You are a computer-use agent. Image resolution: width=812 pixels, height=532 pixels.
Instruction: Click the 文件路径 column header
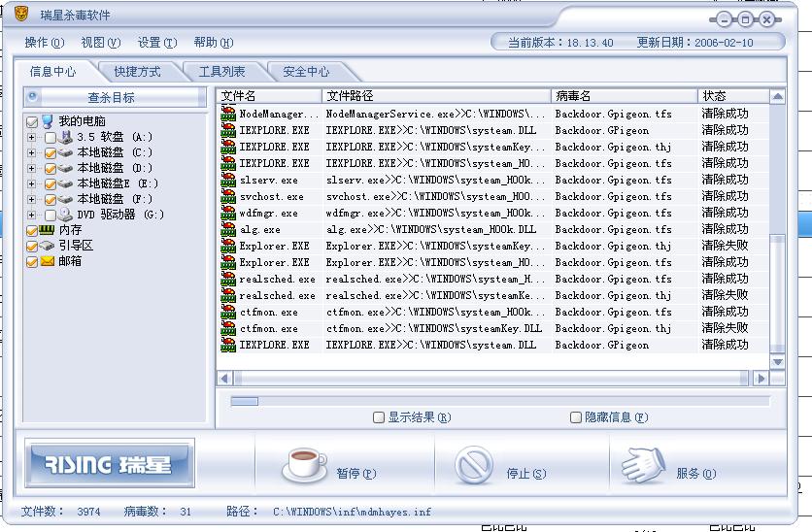coord(436,96)
